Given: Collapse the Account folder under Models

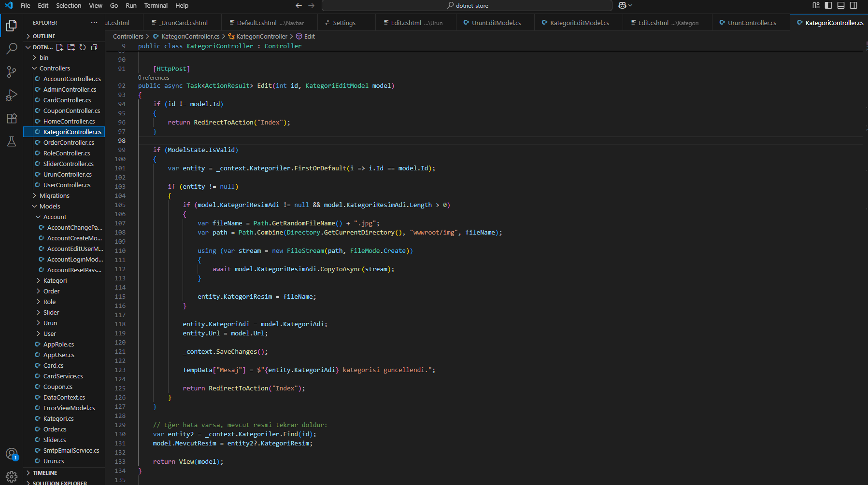Looking at the screenshot, I should 64,217.
